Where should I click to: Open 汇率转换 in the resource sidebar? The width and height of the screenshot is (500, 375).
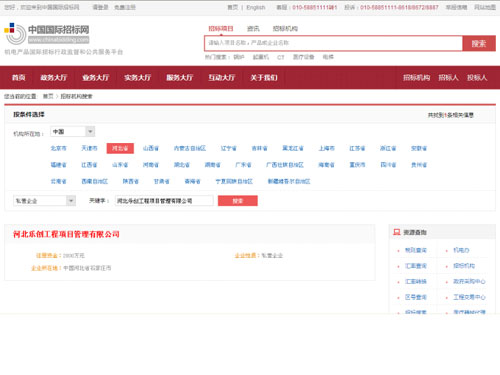pyautogui.click(x=416, y=281)
